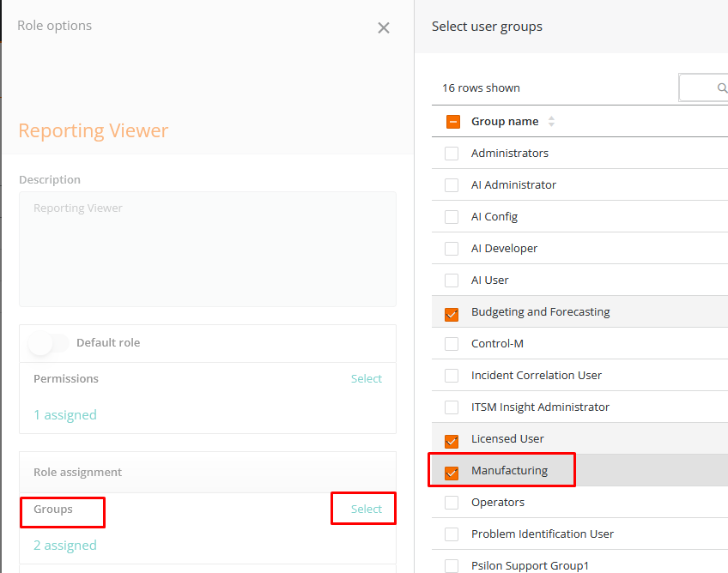Uncheck the Licensed User checkbox
Image resolution: width=728 pixels, height=573 pixels.
click(x=452, y=440)
